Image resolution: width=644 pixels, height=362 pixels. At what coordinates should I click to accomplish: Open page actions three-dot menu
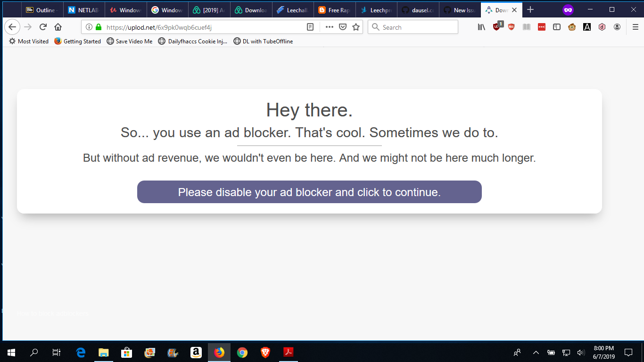click(330, 27)
